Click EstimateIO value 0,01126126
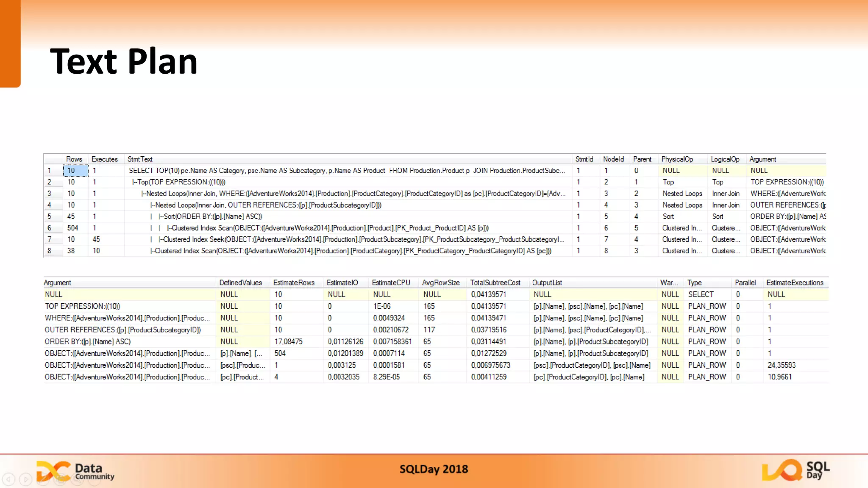This screenshot has width=868, height=488. tap(345, 341)
